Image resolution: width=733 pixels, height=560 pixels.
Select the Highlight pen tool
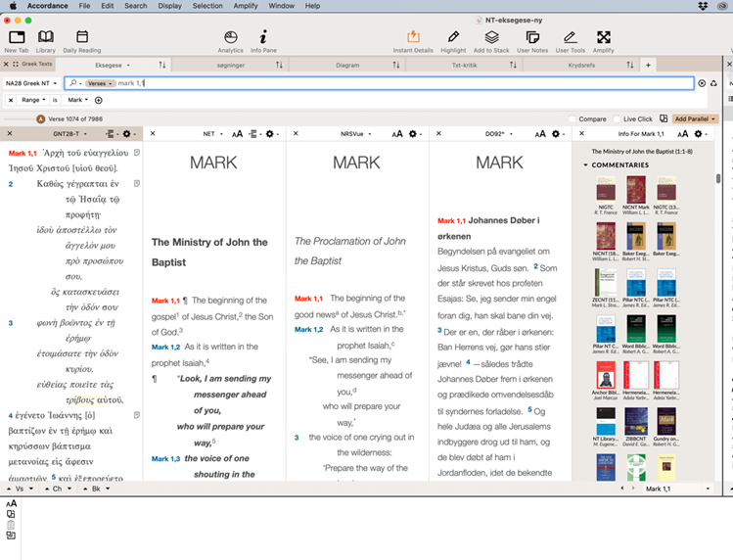[x=453, y=37]
